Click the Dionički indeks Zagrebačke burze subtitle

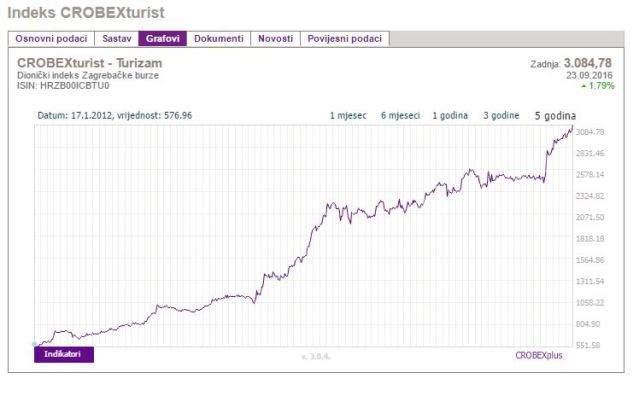point(88,75)
